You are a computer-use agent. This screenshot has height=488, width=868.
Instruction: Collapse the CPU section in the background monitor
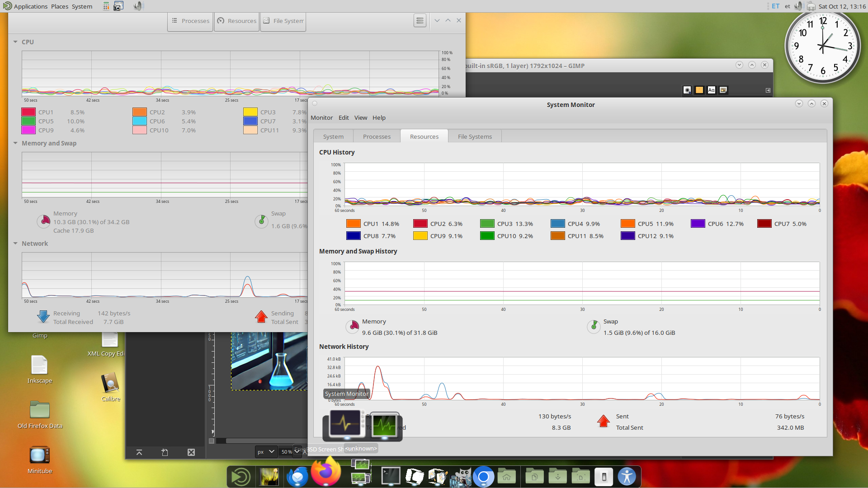pos(15,42)
